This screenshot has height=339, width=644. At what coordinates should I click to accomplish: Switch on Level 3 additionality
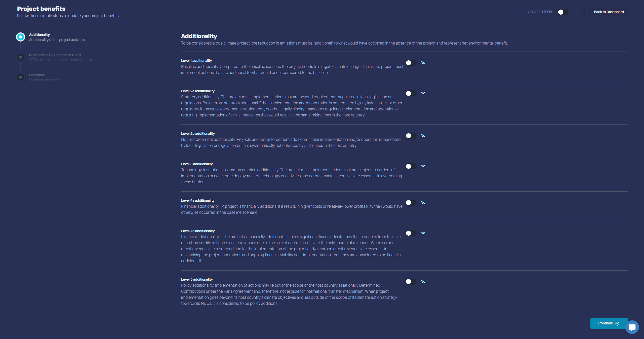click(x=411, y=166)
